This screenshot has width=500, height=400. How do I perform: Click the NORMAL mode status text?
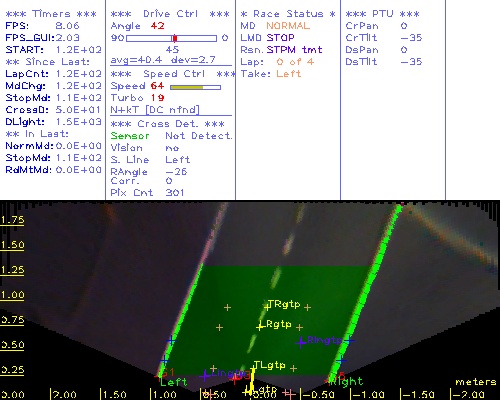pos(288,26)
